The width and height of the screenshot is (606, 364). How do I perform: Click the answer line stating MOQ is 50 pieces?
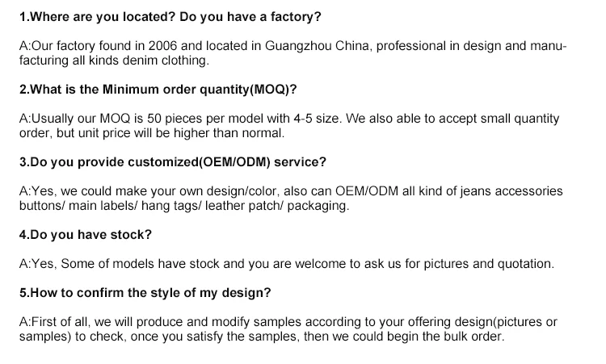pyautogui.click(x=289, y=119)
